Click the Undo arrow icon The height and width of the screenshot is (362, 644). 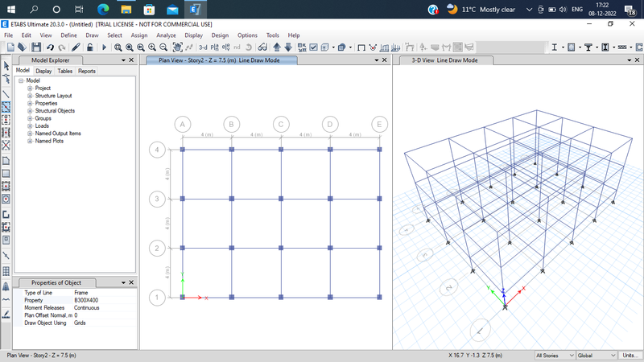click(x=50, y=47)
